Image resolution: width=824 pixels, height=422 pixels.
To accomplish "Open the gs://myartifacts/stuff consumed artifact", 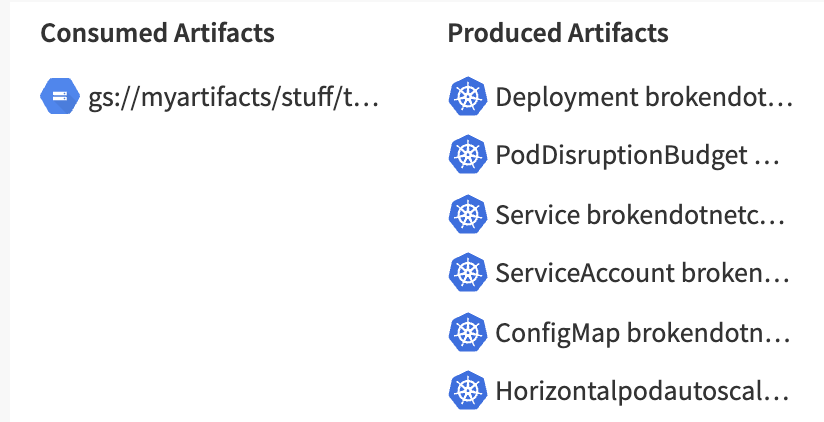I will point(233,97).
